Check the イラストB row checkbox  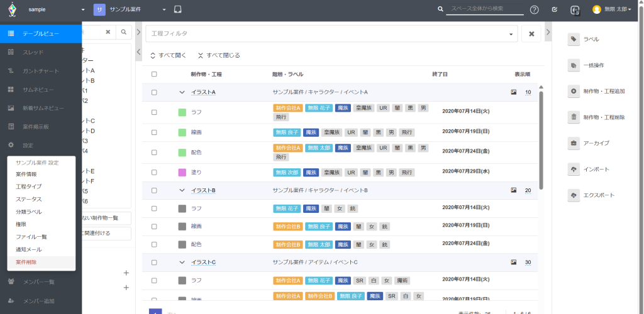(x=154, y=190)
